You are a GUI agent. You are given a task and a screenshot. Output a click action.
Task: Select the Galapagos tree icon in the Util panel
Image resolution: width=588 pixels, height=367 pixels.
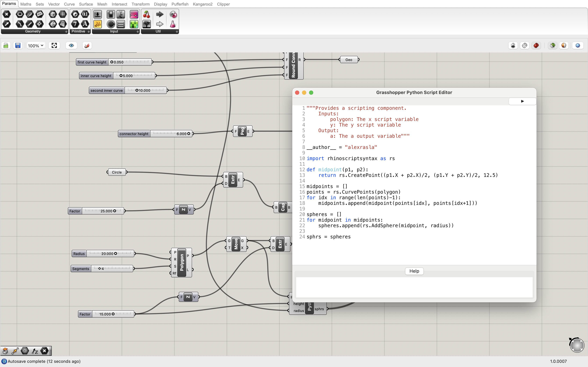pos(146,24)
